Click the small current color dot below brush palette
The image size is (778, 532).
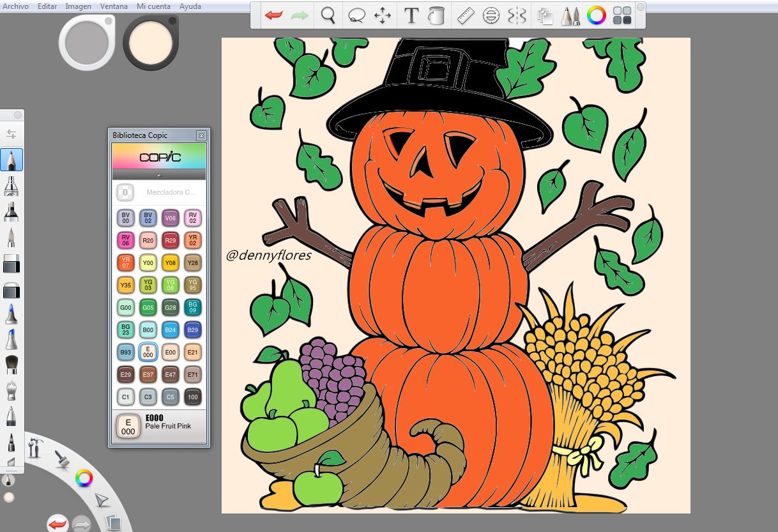[x=9, y=497]
